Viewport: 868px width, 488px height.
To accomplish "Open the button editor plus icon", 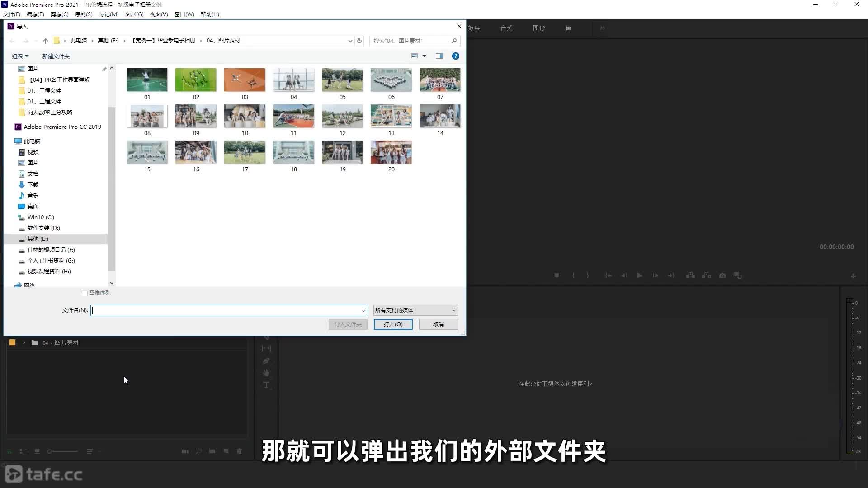I will pyautogui.click(x=853, y=276).
